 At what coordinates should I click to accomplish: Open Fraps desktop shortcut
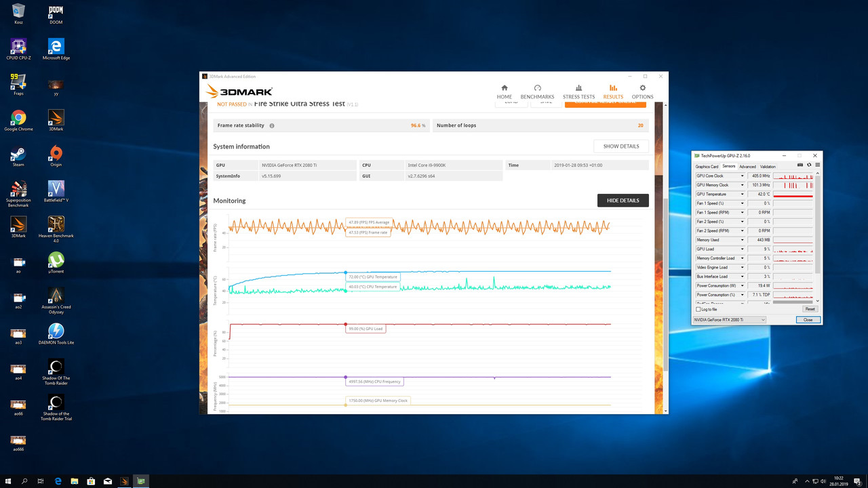[x=18, y=85]
